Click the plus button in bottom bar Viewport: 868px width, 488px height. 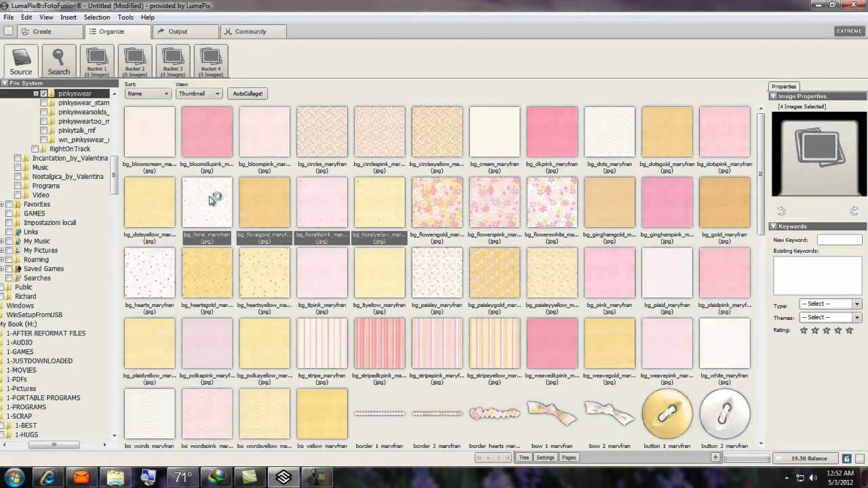pos(715,457)
